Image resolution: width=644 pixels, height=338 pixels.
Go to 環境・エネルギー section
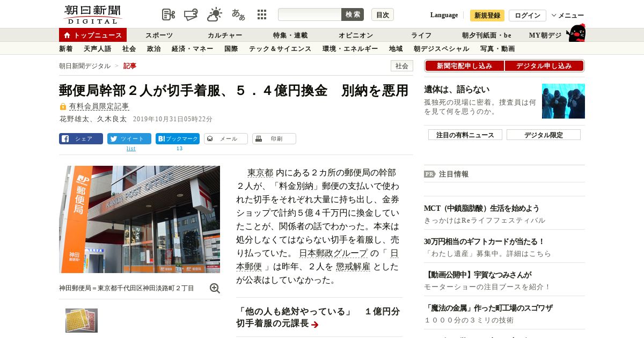(x=350, y=49)
